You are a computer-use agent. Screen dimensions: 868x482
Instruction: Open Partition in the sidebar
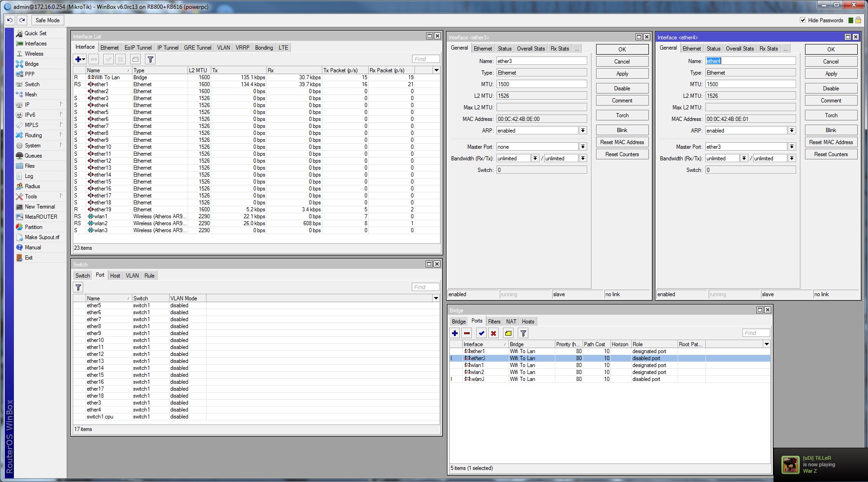tap(33, 227)
